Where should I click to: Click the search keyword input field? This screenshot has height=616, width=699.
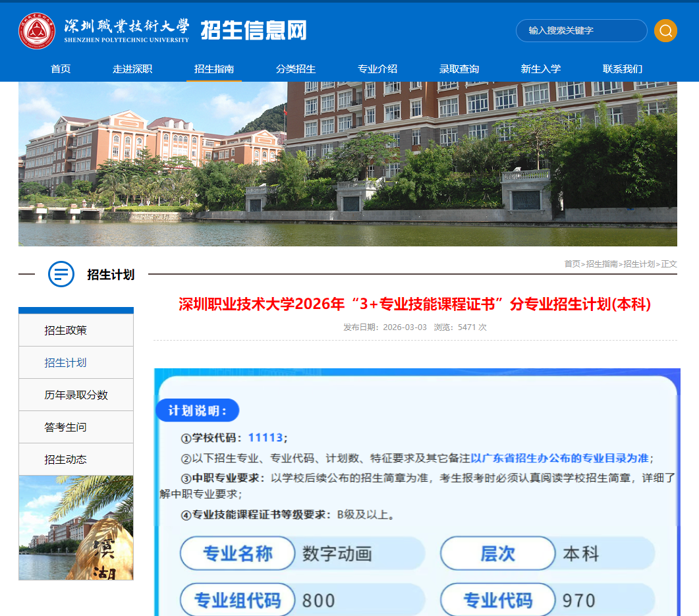point(581,30)
